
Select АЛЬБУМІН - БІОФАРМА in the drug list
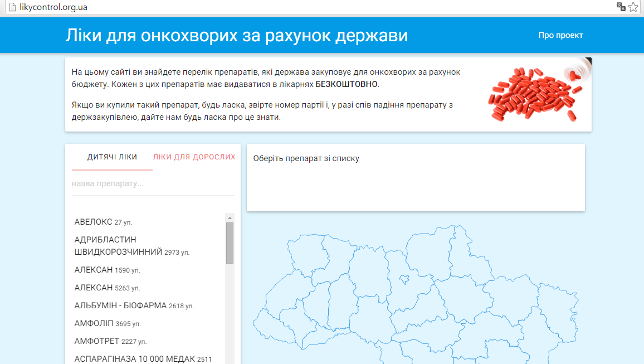(134, 305)
